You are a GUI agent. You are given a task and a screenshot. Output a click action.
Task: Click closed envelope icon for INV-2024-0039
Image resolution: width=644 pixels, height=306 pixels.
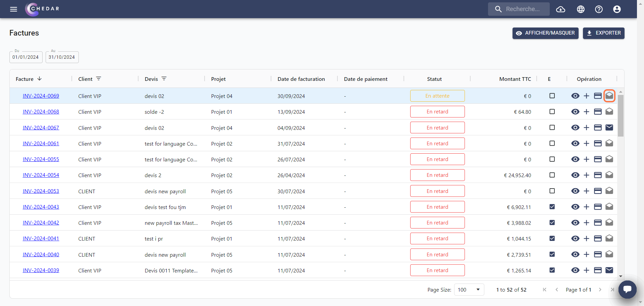click(x=609, y=270)
